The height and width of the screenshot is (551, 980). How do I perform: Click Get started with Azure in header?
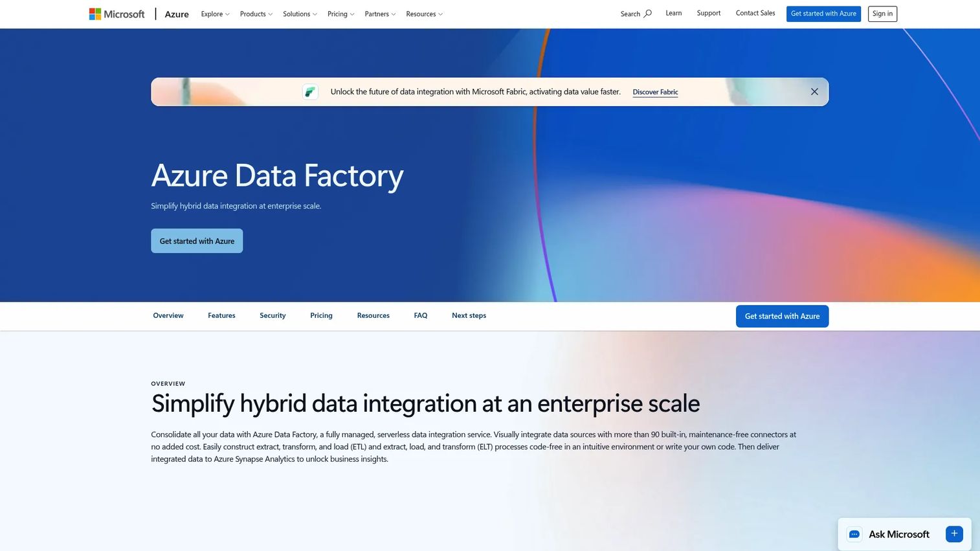[x=823, y=14]
